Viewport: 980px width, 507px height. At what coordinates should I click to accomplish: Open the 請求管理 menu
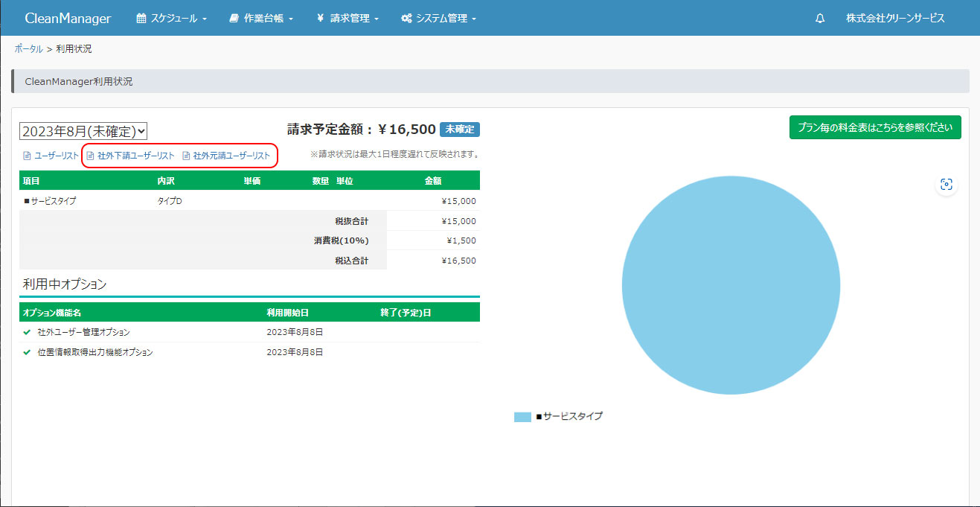pos(348,19)
